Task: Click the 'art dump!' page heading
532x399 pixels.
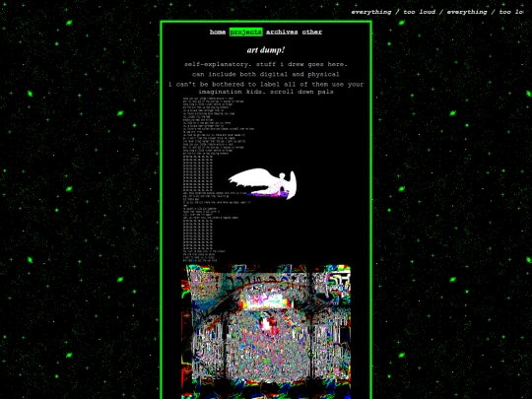Action: (266, 50)
